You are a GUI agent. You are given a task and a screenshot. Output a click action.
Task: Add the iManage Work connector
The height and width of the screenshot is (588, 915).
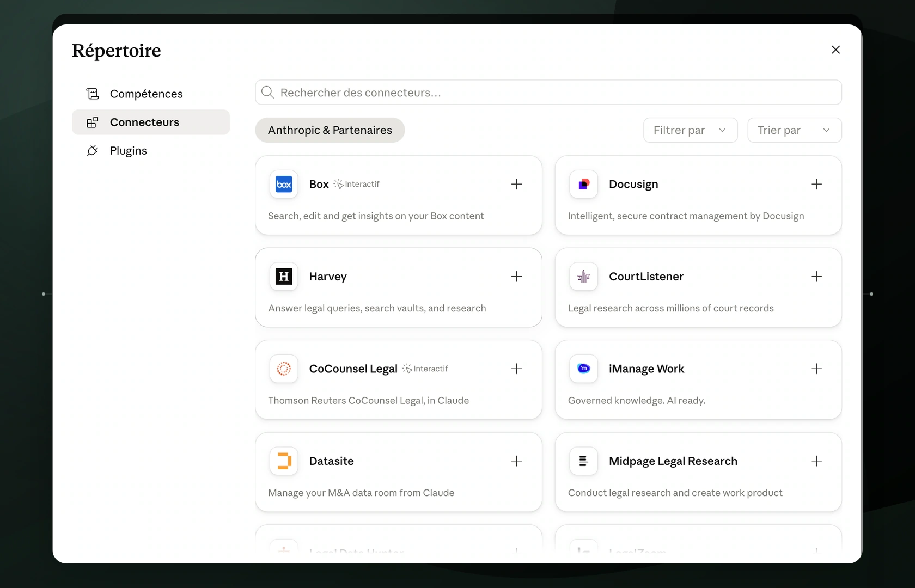point(816,369)
